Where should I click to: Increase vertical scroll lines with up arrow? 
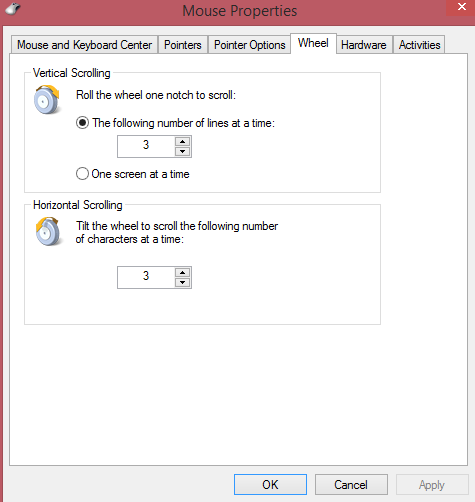[x=182, y=142]
